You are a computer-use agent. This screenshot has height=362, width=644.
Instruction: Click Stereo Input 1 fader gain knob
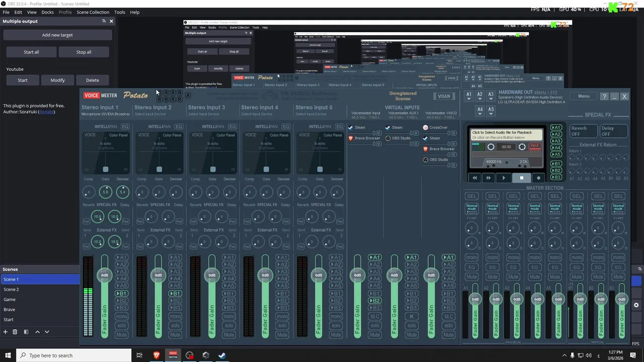click(x=105, y=275)
